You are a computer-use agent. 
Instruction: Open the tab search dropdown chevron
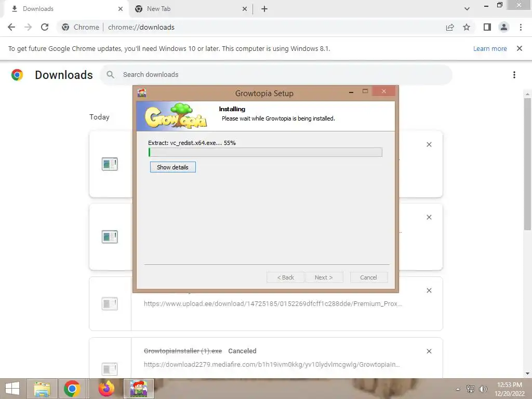click(x=467, y=9)
